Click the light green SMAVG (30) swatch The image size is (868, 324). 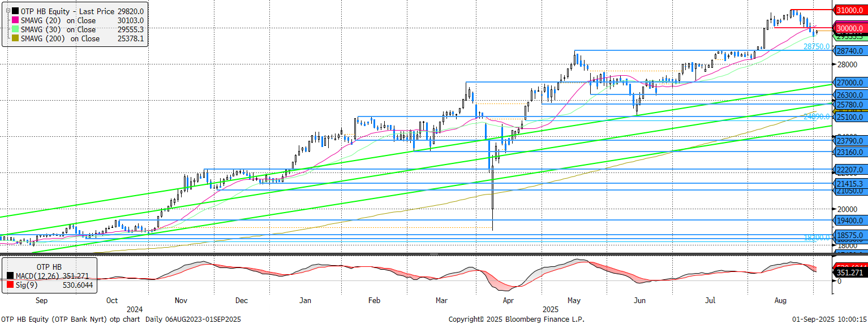[x=15, y=29]
